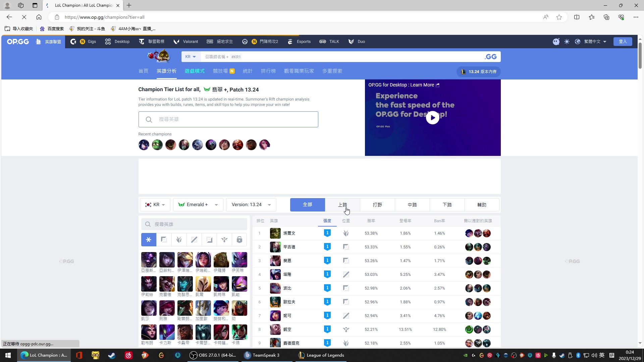Select the mid lane filter icon
Image resolution: width=644 pixels, height=362 pixels.
(194, 240)
